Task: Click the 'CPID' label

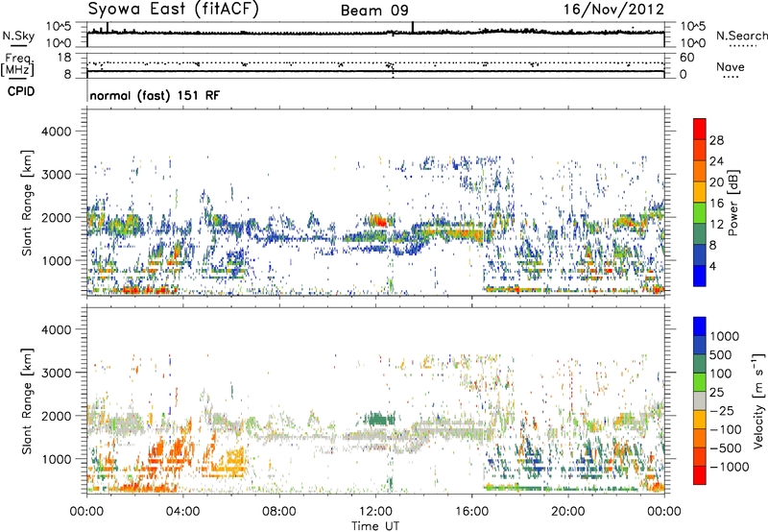Action: click(21, 91)
